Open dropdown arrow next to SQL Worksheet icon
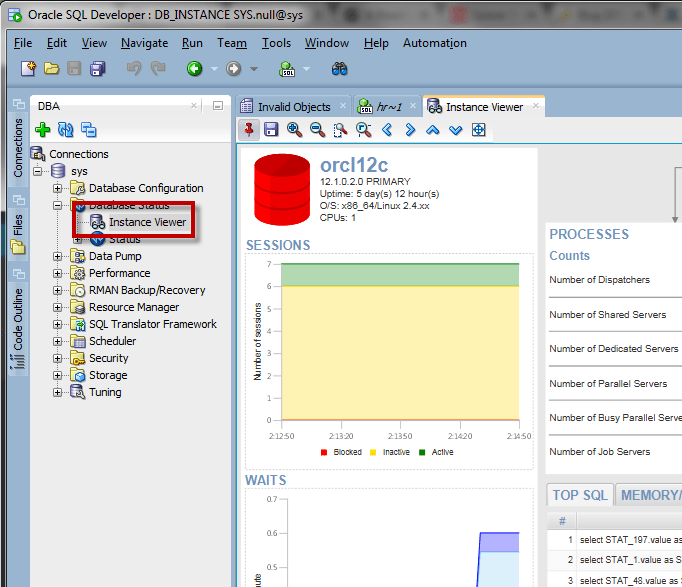The width and height of the screenshot is (682, 587). (306, 69)
